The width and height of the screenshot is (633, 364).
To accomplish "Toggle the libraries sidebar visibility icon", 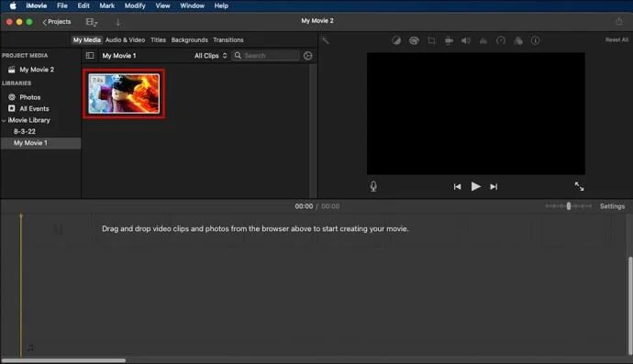I will (x=90, y=56).
